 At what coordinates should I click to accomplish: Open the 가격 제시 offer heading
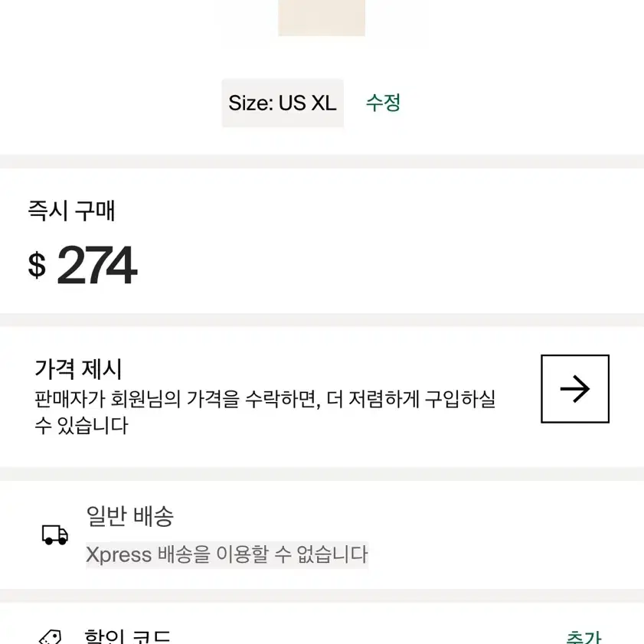[78, 369]
